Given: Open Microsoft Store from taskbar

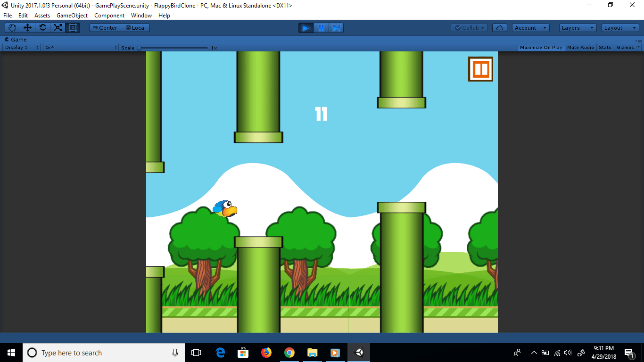Looking at the screenshot, I should pyautogui.click(x=243, y=353).
